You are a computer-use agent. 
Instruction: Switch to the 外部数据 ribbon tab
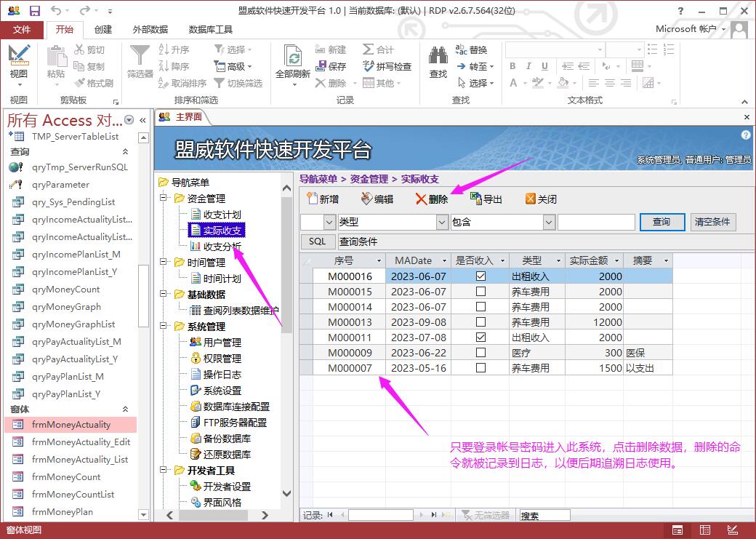[x=150, y=29]
